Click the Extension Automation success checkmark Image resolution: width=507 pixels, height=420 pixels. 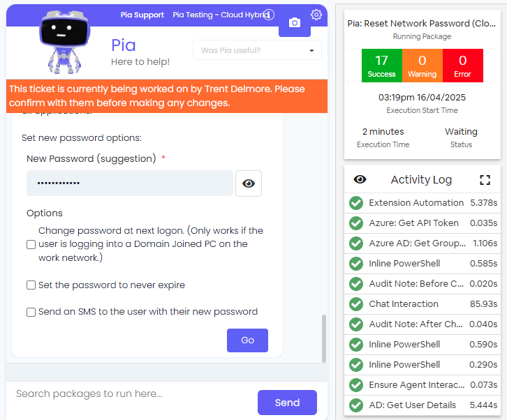tap(356, 203)
